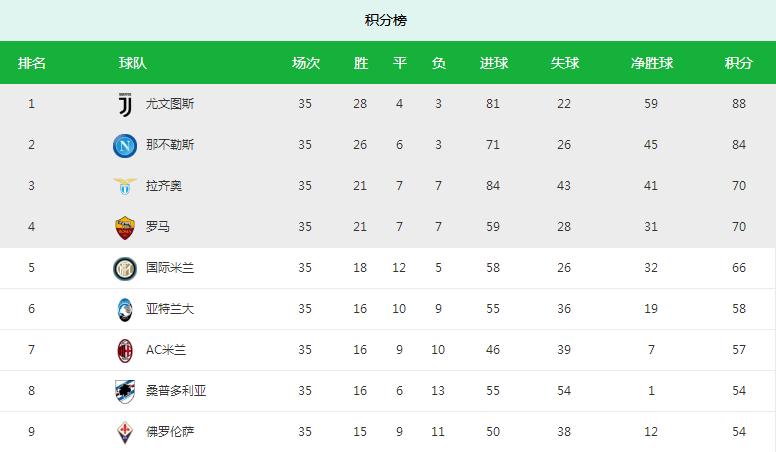Select the 佛罗伦萨 team name
The image size is (776, 452).
click(170, 432)
